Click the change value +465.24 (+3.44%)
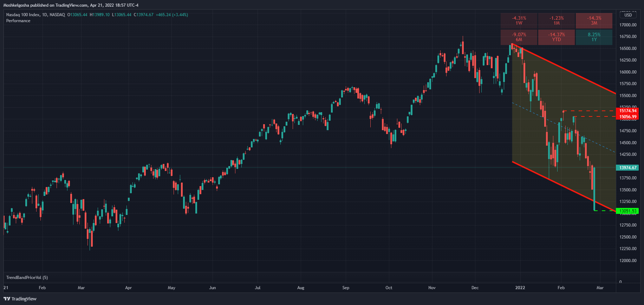The image size is (644, 305). click(172, 15)
